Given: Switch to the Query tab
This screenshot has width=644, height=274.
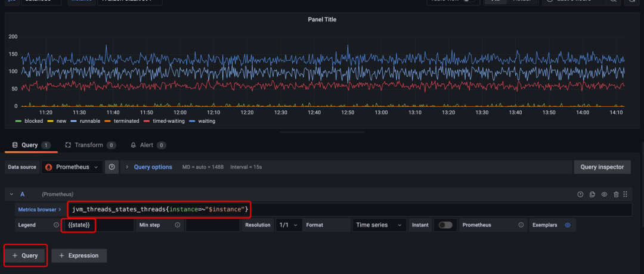Looking at the screenshot, I should (31, 145).
